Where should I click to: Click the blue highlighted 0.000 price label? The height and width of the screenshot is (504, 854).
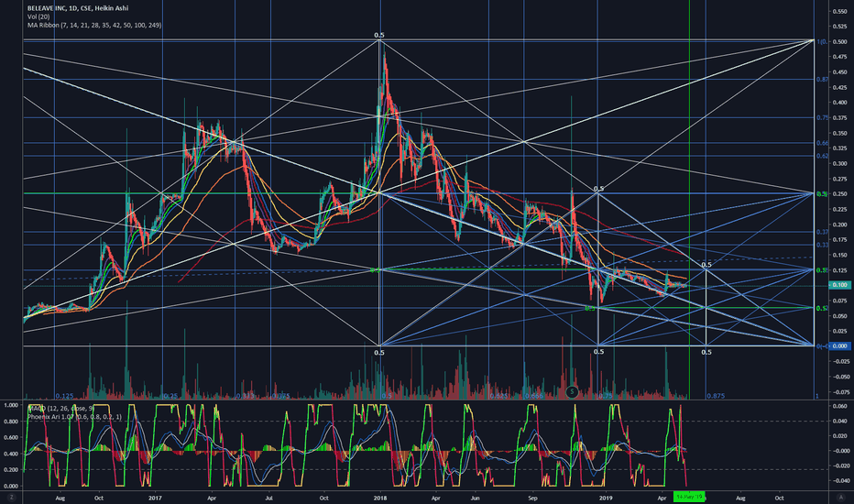pyautogui.click(x=839, y=346)
